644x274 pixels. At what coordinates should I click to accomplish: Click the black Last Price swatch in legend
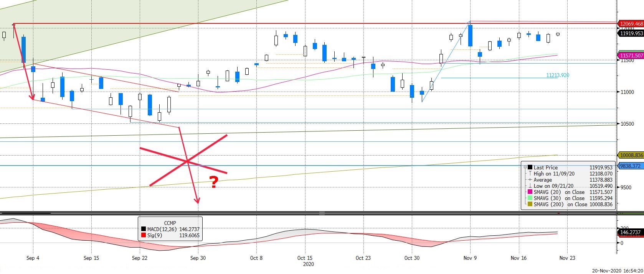coord(530,167)
